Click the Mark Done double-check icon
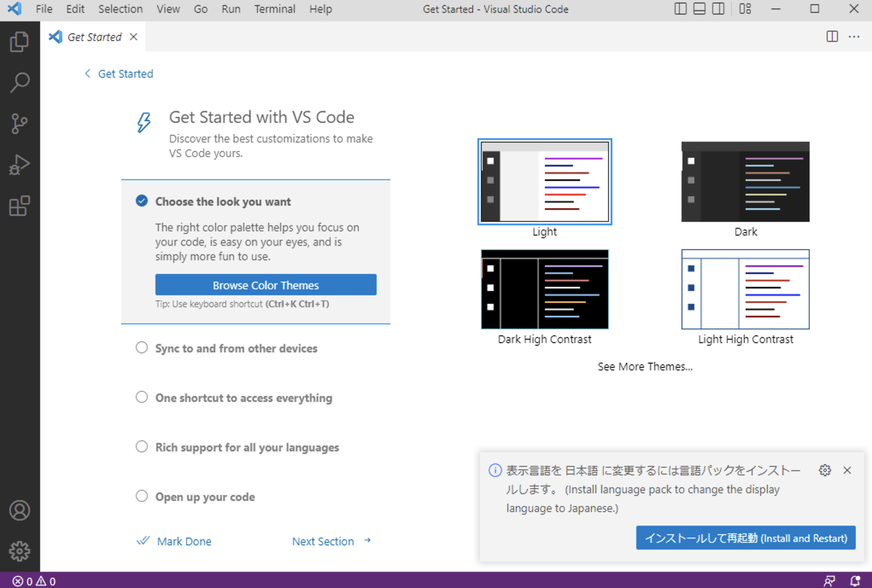 (143, 541)
